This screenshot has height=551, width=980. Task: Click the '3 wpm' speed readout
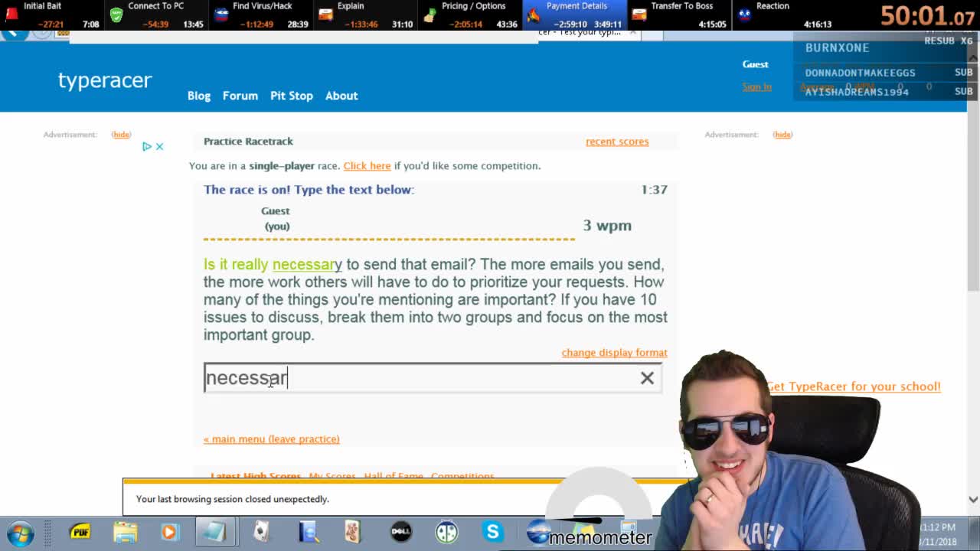point(607,226)
